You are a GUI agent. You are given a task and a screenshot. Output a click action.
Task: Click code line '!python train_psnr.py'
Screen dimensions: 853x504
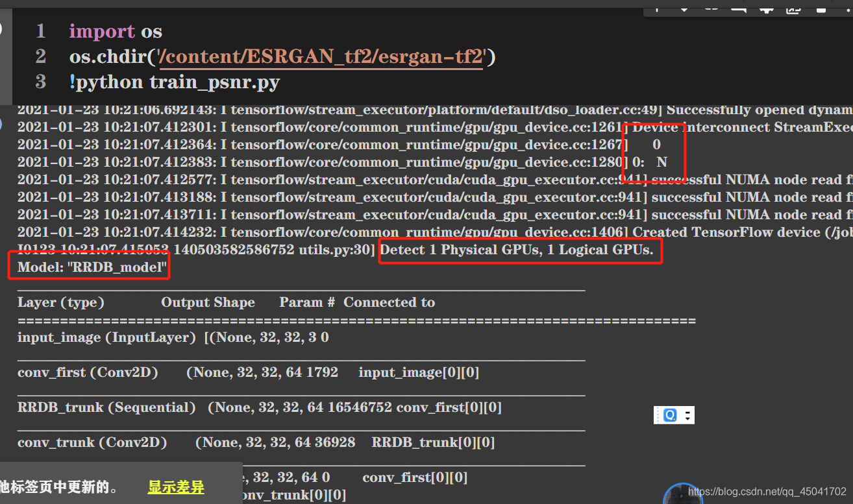(x=175, y=82)
